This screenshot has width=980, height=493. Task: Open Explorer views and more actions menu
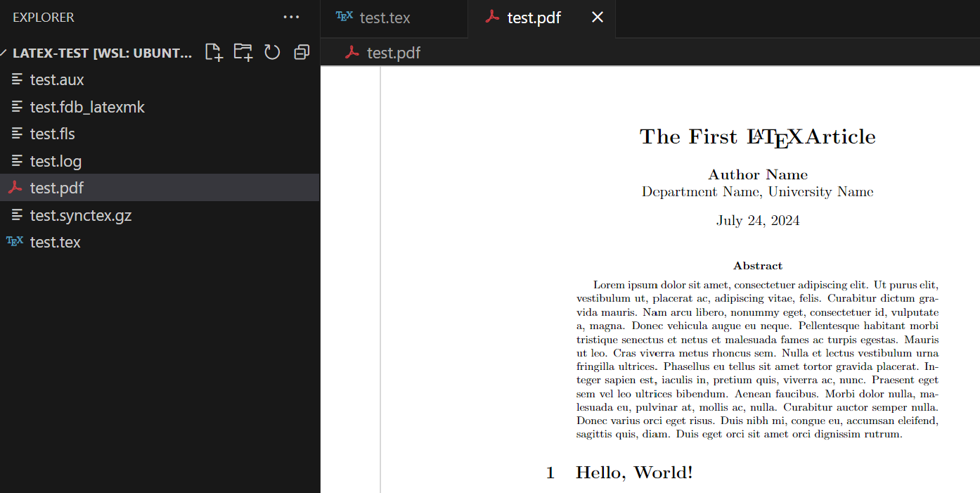(x=291, y=17)
